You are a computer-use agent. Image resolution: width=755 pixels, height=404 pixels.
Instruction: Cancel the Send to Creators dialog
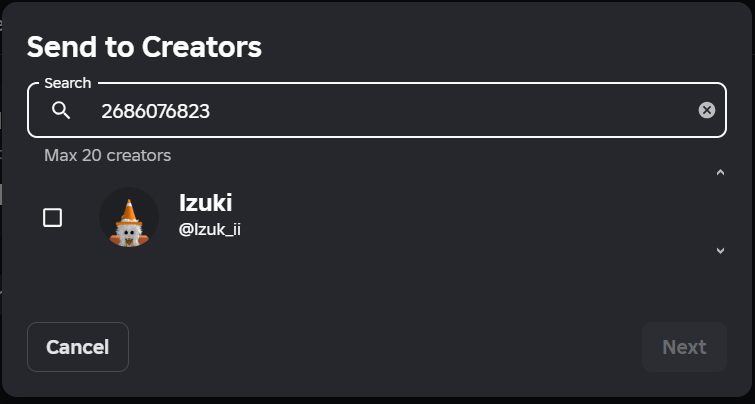(x=78, y=347)
